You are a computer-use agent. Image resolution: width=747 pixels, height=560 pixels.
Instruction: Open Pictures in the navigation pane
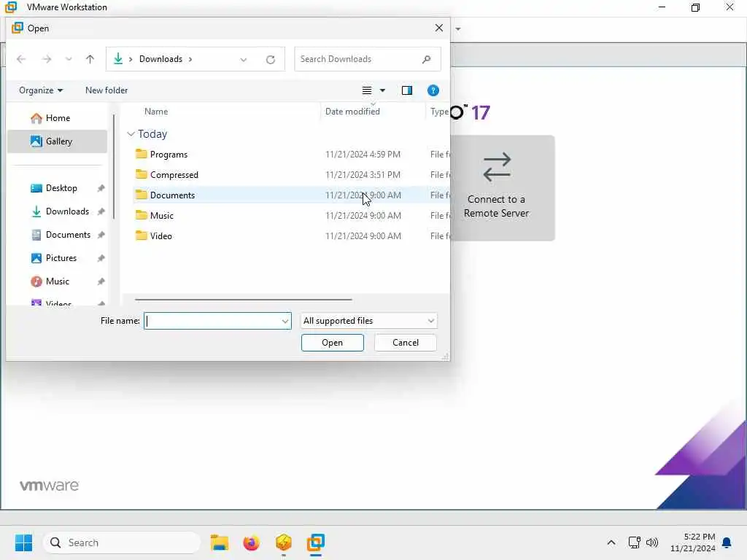point(57,258)
